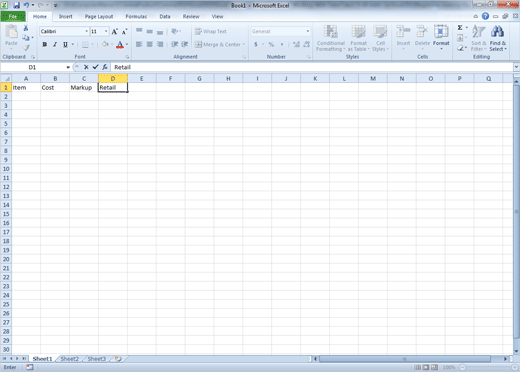The width and height of the screenshot is (520, 372).
Task: Switch to the Insert ribbon tab
Action: click(66, 16)
